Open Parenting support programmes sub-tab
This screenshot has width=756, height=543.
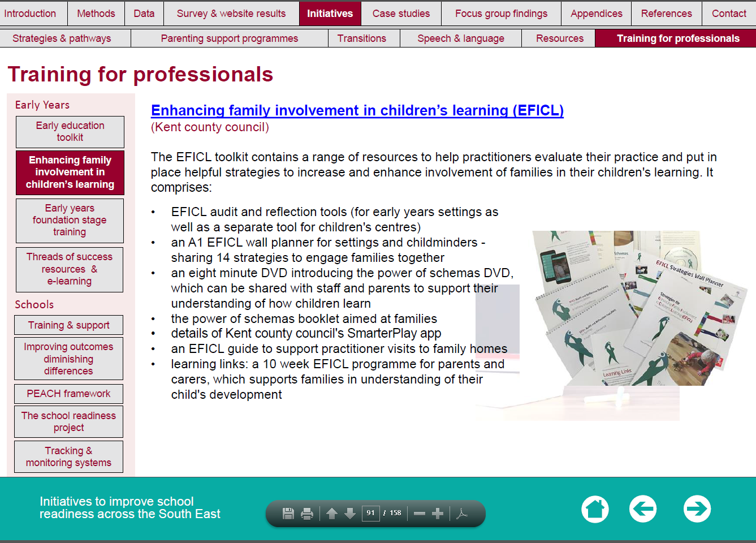[x=229, y=38]
